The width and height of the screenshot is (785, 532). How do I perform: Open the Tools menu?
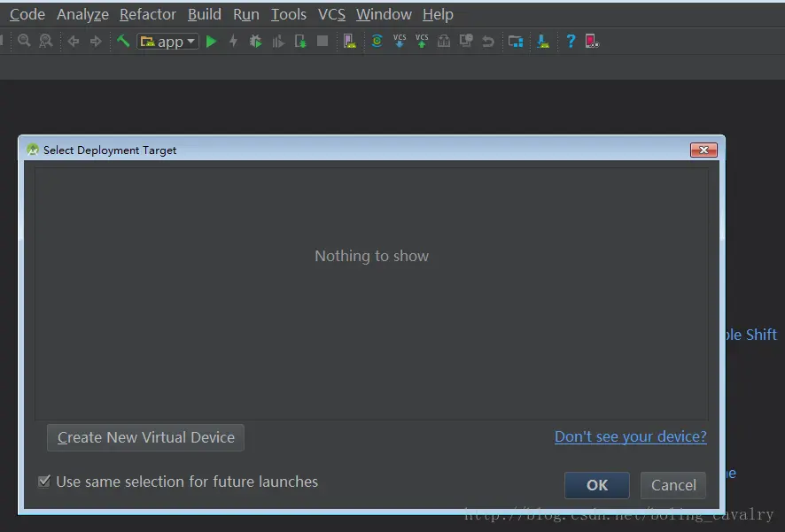click(x=288, y=14)
